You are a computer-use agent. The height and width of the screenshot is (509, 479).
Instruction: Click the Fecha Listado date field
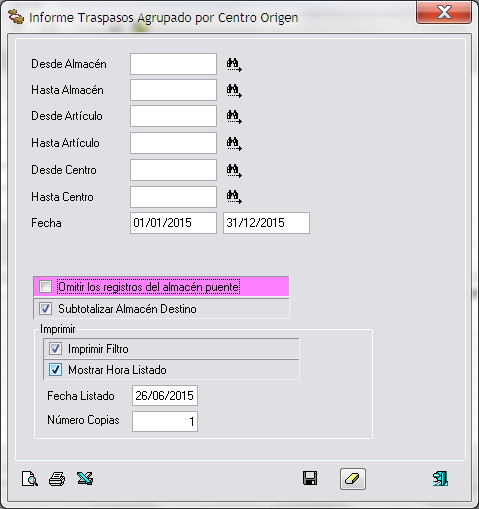point(165,396)
